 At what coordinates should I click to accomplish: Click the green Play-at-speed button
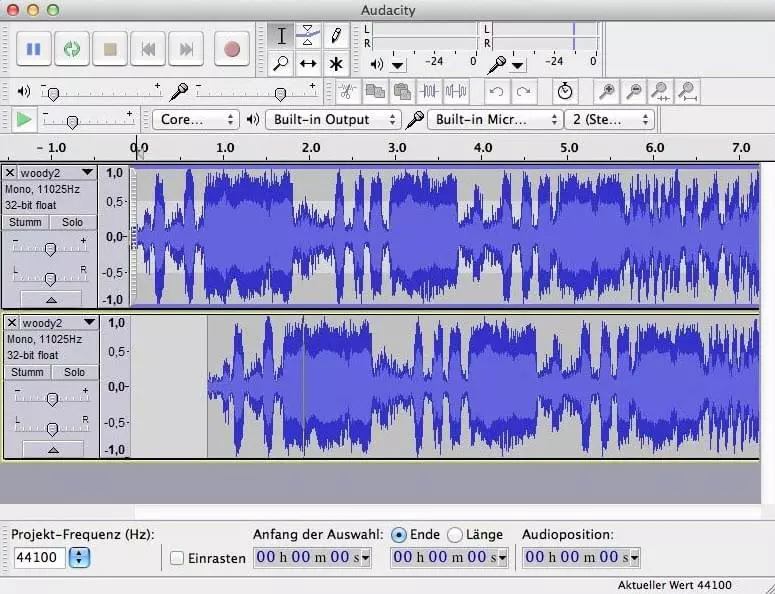click(24, 120)
